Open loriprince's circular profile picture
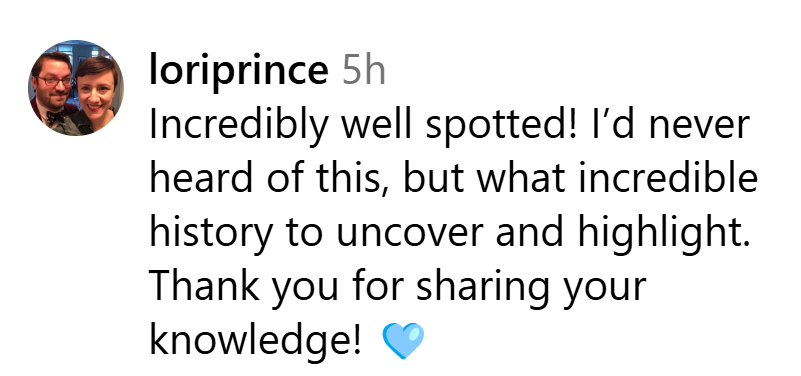801x376 pixels. click(76, 88)
